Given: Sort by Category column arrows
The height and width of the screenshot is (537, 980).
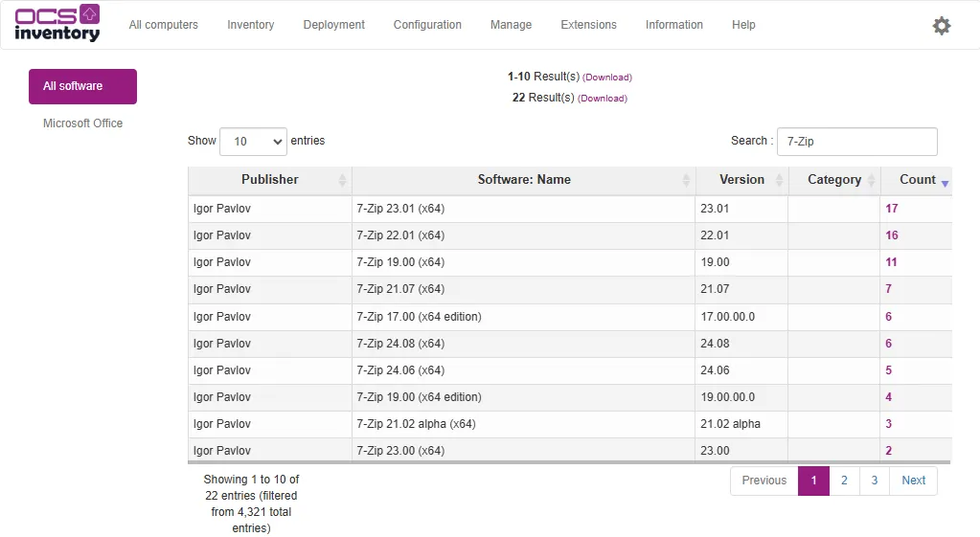Looking at the screenshot, I should [871, 180].
